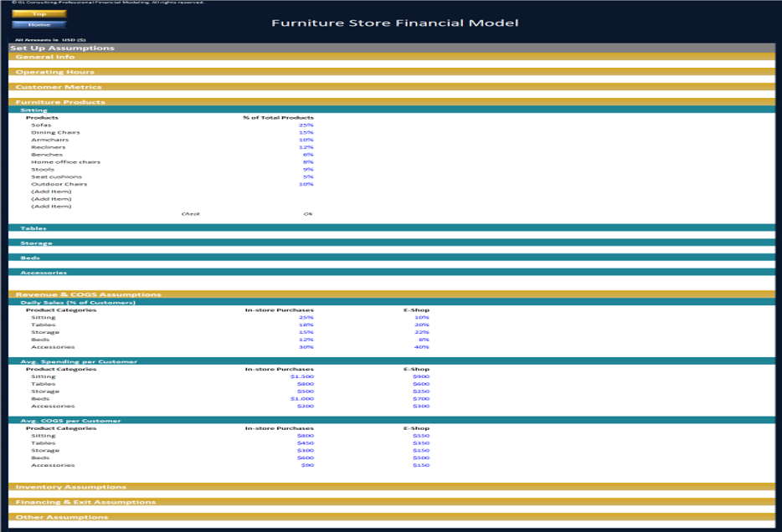Click the Ok check result cell
This screenshot has width=782, height=532.
pos(308,213)
